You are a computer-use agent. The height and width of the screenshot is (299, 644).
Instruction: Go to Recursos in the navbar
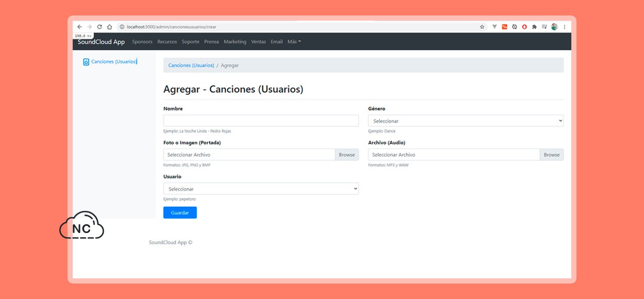point(167,42)
